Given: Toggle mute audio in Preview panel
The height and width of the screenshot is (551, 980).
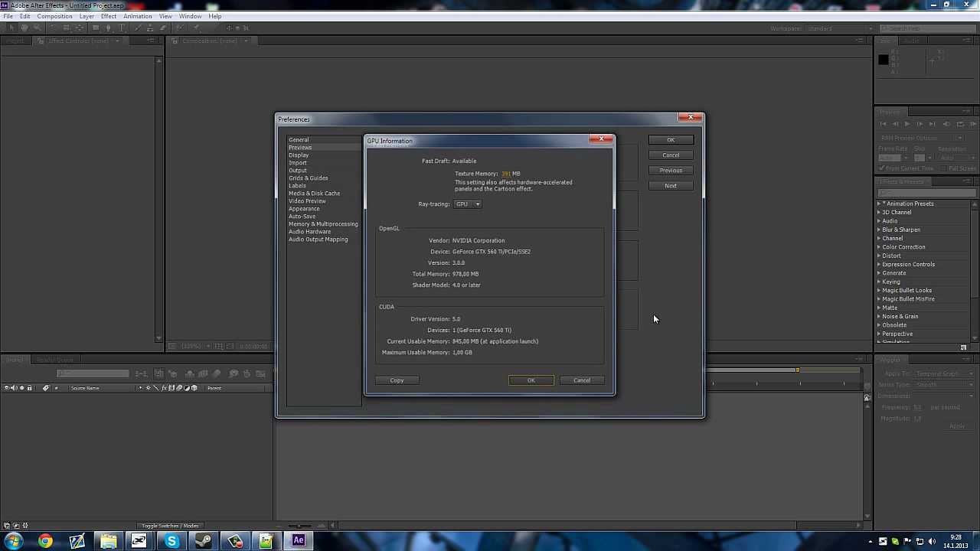Looking at the screenshot, I should click(947, 124).
